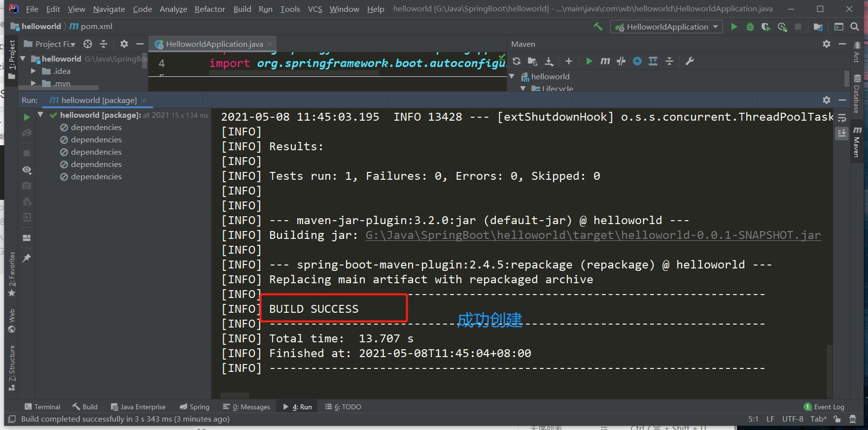Run Maven build with green arrow in Maven panel
This screenshot has height=430, width=868.
pyautogui.click(x=589, y=61)
